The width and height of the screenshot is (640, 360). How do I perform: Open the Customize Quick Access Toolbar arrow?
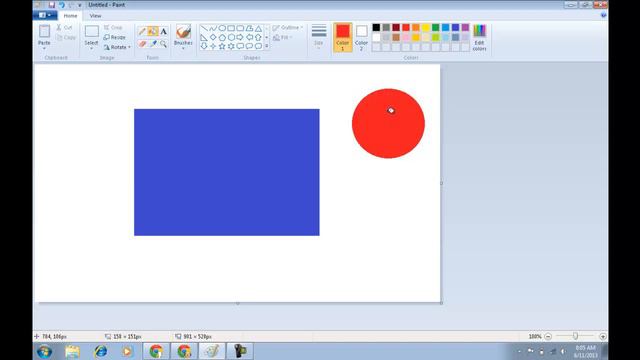(x=80, y=5)
